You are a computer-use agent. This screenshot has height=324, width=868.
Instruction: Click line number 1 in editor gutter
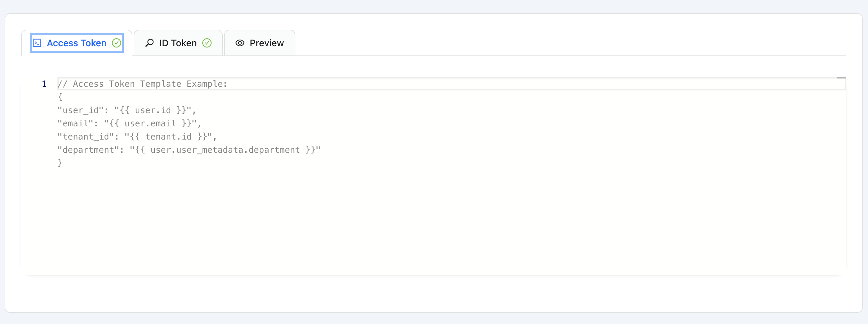(44, 84)
